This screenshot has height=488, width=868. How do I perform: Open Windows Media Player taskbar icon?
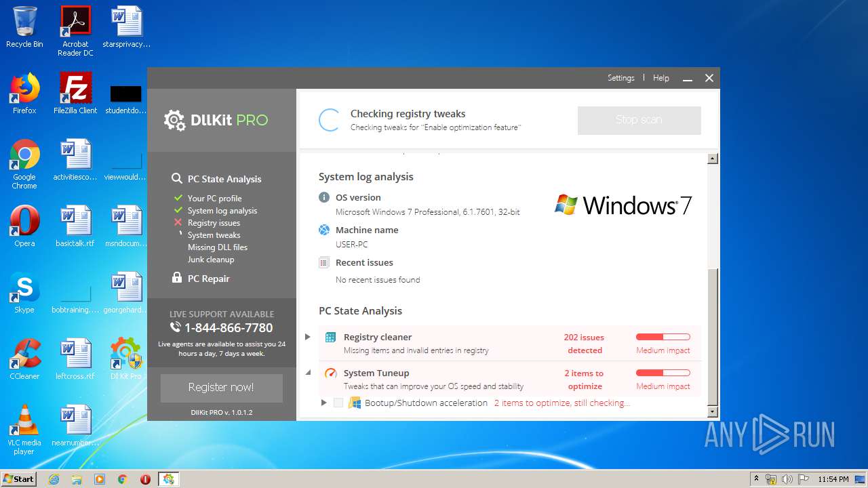point(100,479)
